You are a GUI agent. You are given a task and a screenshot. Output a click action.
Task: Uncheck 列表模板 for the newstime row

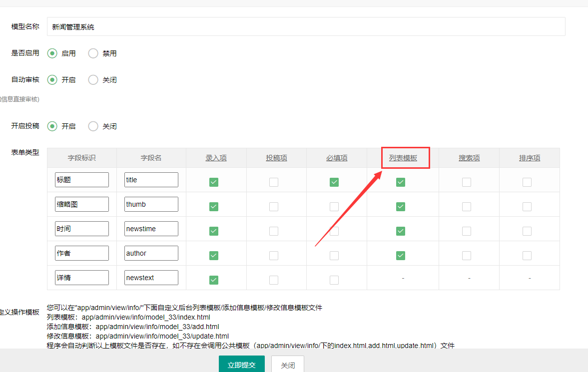click(x=401, y=231)
